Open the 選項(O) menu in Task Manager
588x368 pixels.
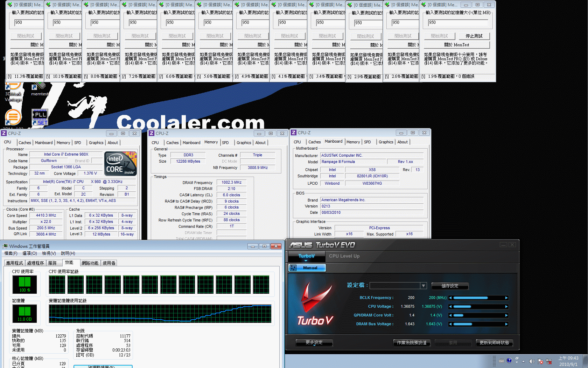point(30,253)
